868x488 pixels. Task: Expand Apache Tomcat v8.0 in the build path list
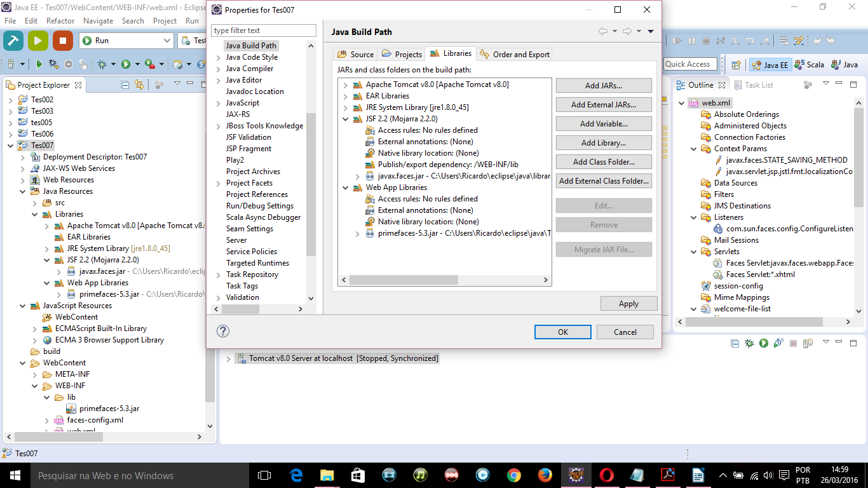[346, 85]
